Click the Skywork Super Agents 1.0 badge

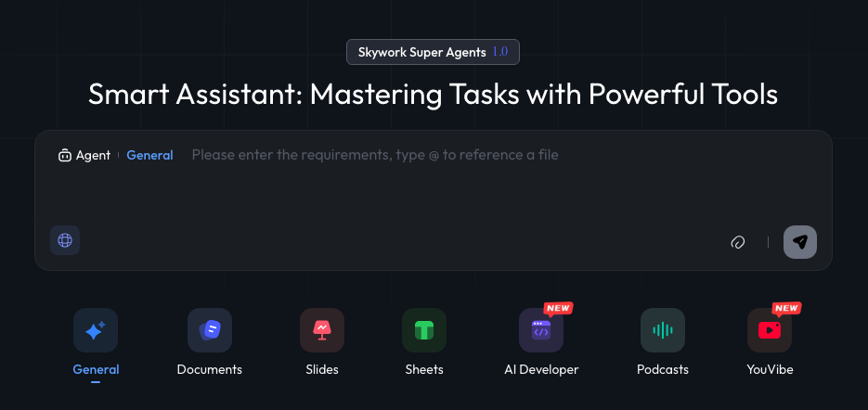click(433, 52)
